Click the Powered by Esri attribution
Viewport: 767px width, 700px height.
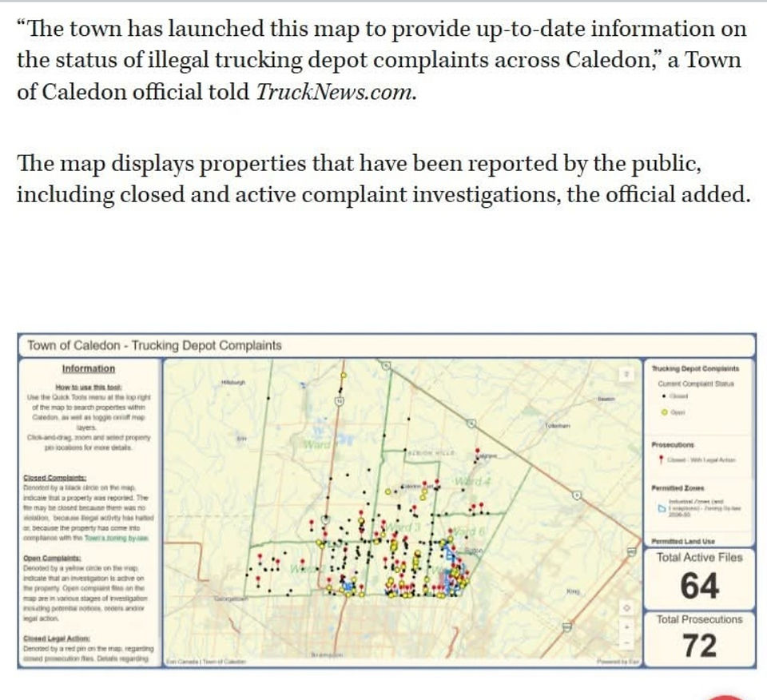(x=618, y=662)
